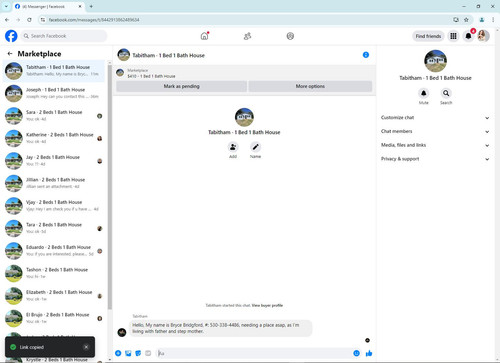This screenshot has height=363, width=500.
Task: Open Vjay - 2 Beds 1 Bath House chat
Action: point(54,206)
